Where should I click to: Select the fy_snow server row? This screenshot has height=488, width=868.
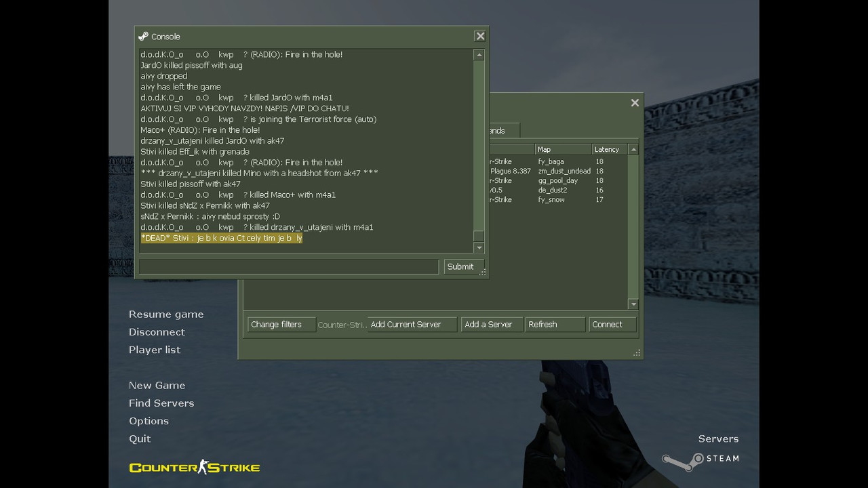(558, 200)
